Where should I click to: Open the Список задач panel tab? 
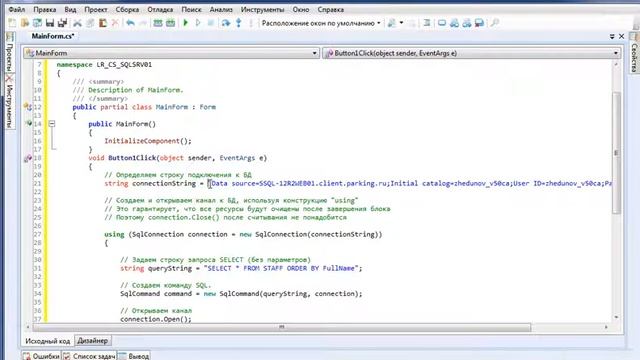[89, 356]
